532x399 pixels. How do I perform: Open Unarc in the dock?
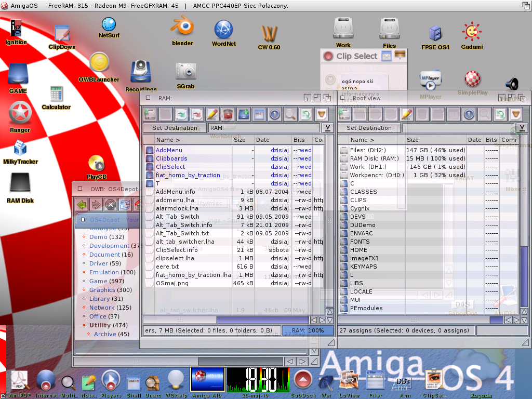[x=153, y=386]
